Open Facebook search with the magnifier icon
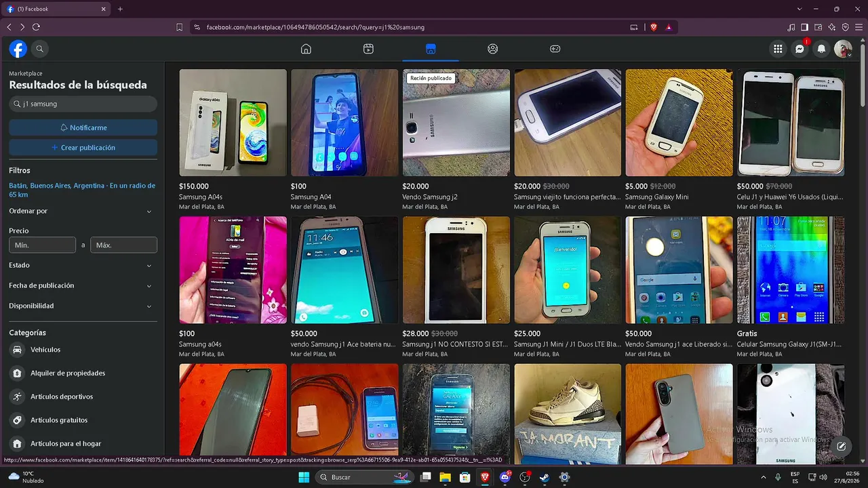 40,49
